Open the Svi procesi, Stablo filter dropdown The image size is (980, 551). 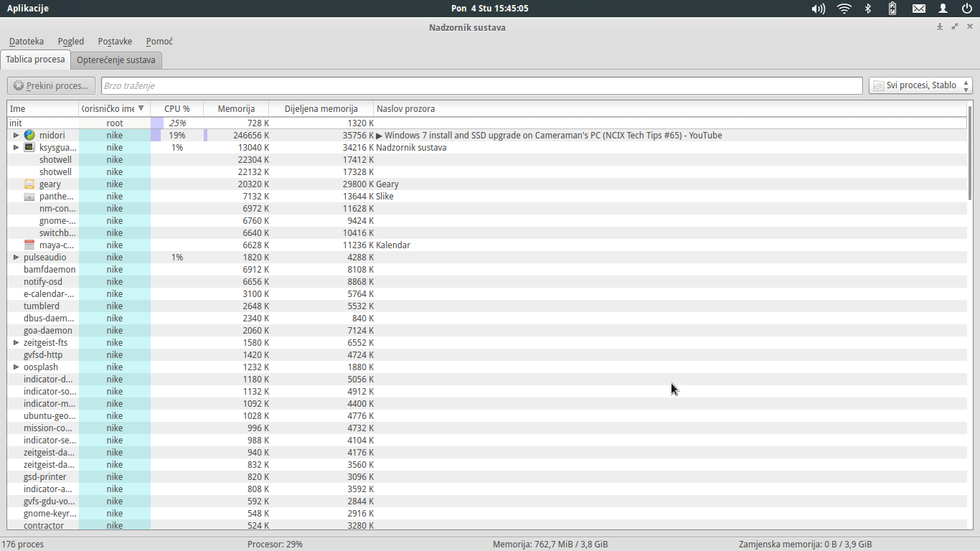(920, 85)
